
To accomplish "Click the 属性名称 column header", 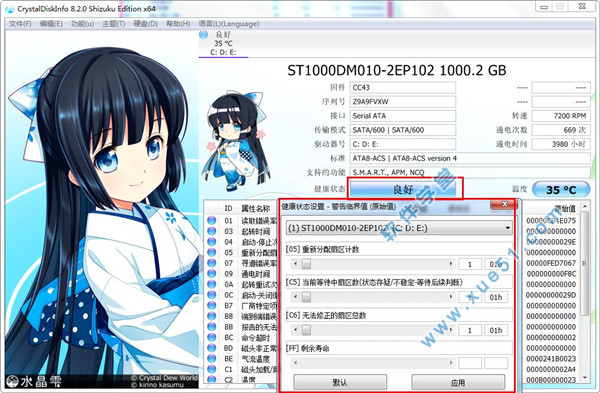I will (256, 208).
